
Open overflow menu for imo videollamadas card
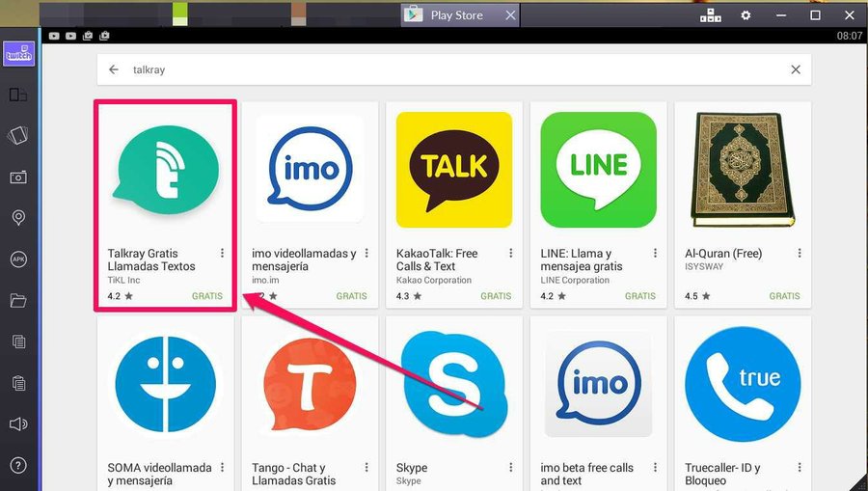point(366,253)
